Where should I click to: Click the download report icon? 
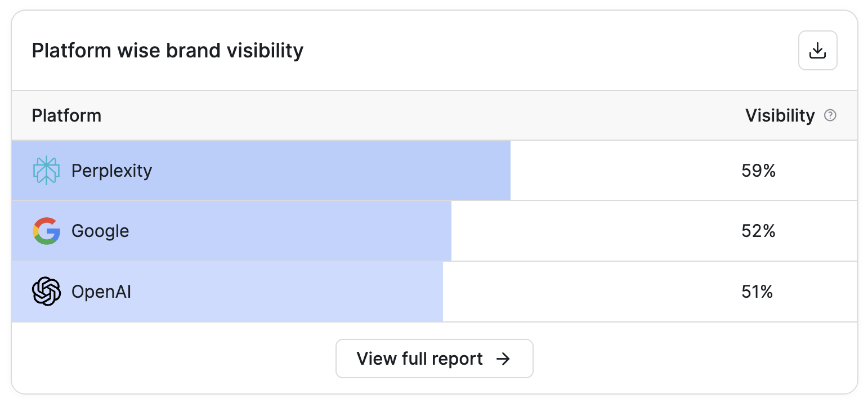pyautogui.click(x=817, y=51)
